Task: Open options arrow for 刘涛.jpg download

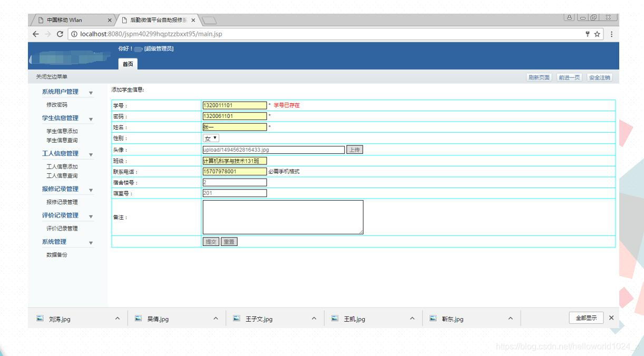Action: pos(118,318)
